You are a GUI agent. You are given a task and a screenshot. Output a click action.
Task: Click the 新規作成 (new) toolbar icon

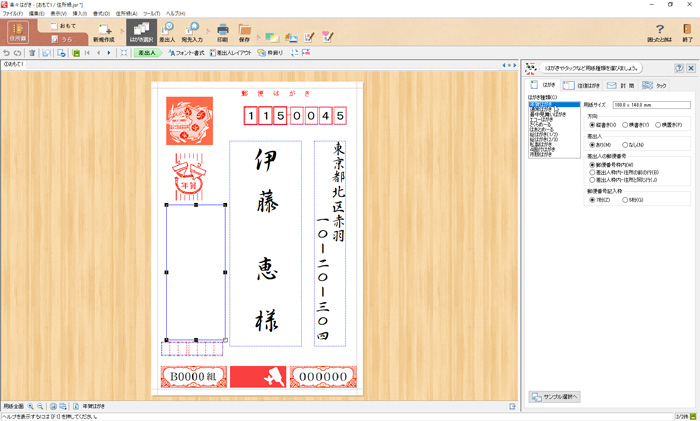point(104,33)
